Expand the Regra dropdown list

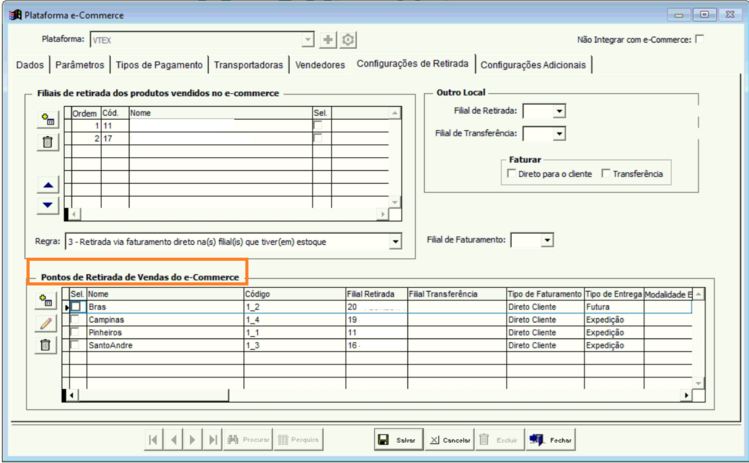click(395, 242)
